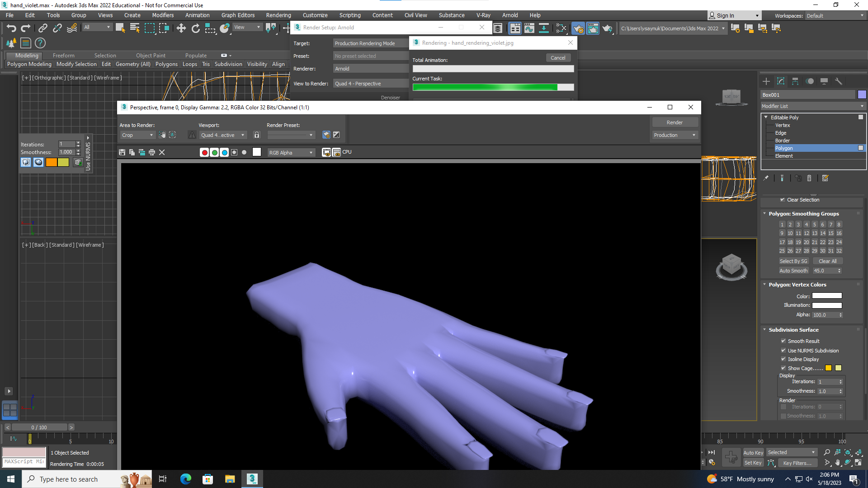Click the Save Image icon in render window
Image resolution: width=868 pixels, height=488 pixels.
pos(122,152)
